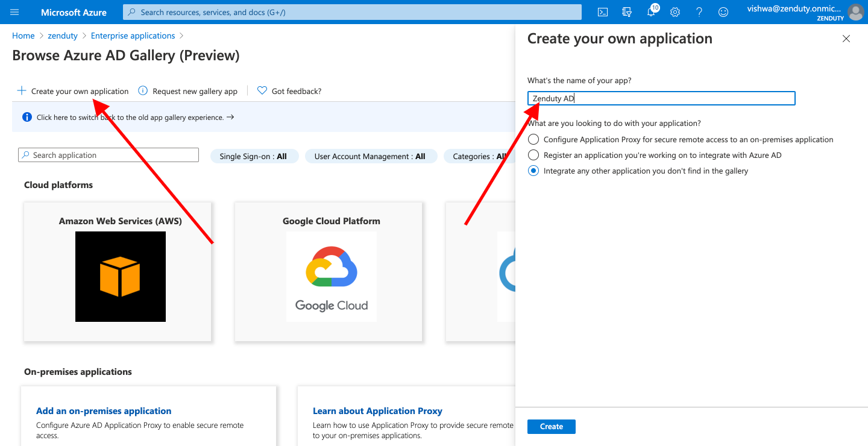
Task: Click the Google Cloud logo
Action: point(332,277)
